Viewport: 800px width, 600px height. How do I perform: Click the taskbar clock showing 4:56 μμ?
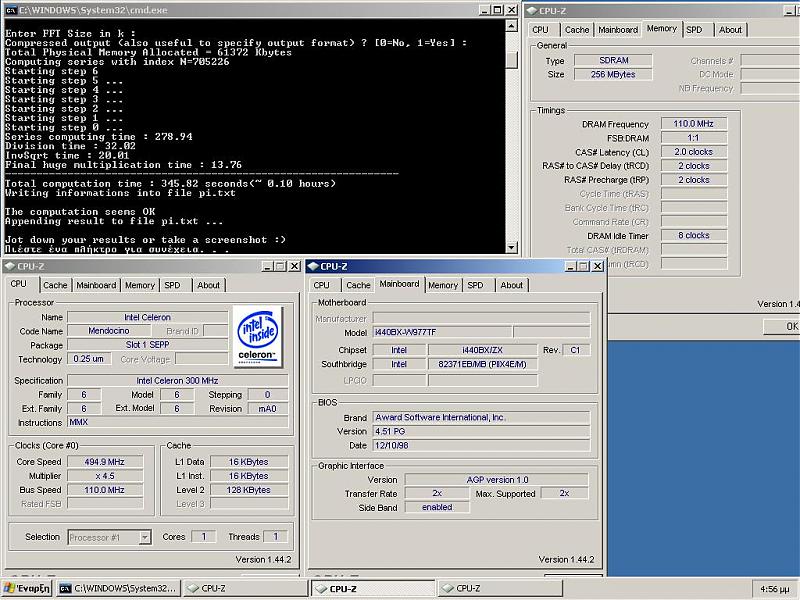(774, 589)
